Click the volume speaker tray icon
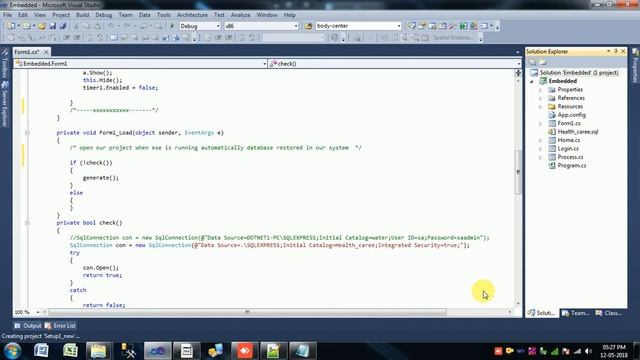This screenshot has height=360, width=640. (x=588, y=351)
